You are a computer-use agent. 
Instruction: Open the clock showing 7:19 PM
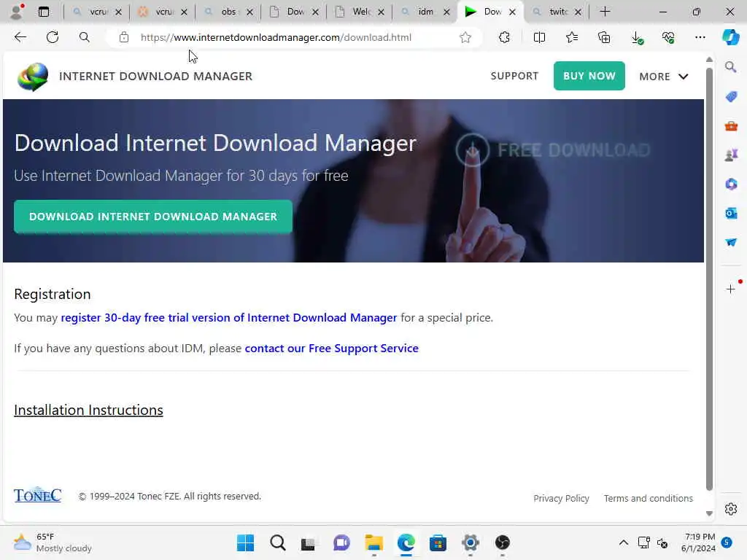[x=698, y=542]
